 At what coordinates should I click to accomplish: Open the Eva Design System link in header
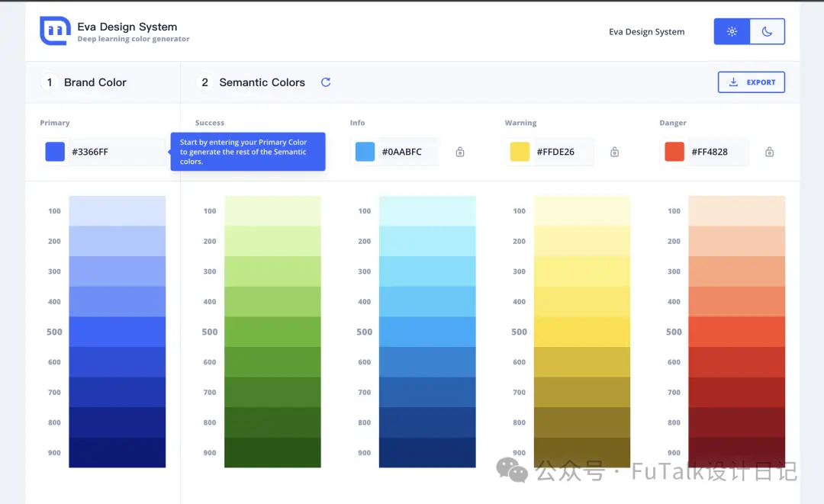(x=647, y=31)
